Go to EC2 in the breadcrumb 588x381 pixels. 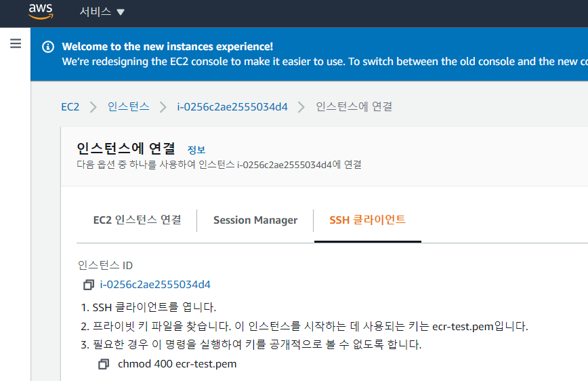point(70,106)
